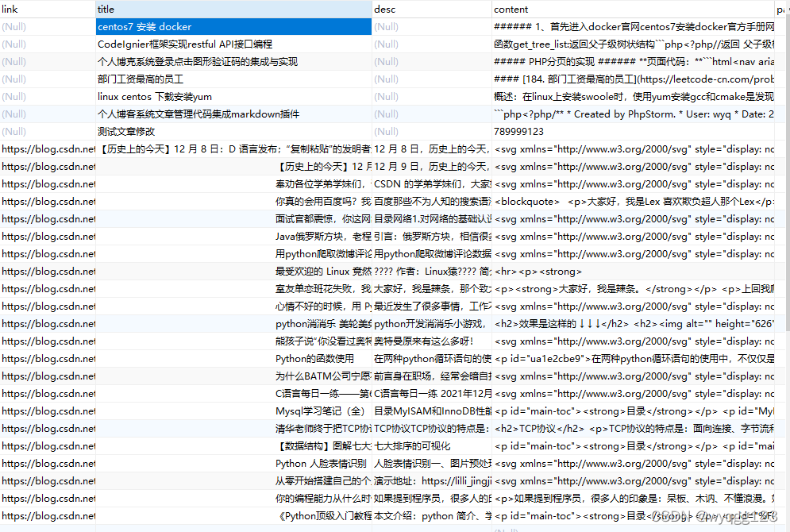Select the content column header
The width and height of the screenshot is (790, 532).
coord(634,9)
